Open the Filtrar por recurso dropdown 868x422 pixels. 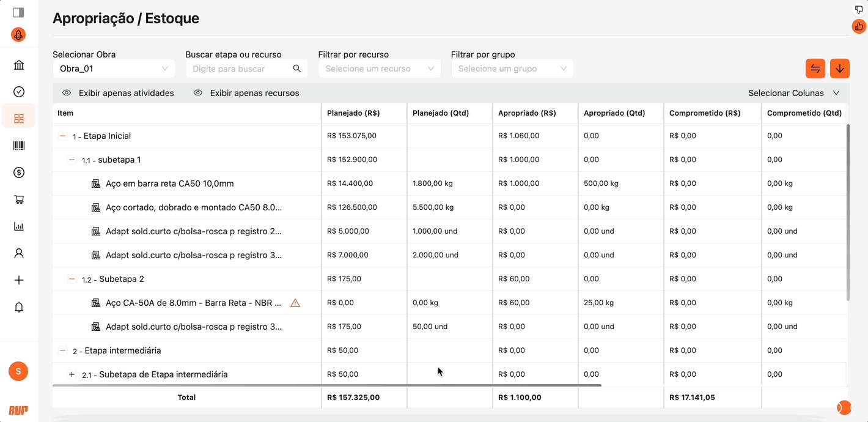(379, 68)
